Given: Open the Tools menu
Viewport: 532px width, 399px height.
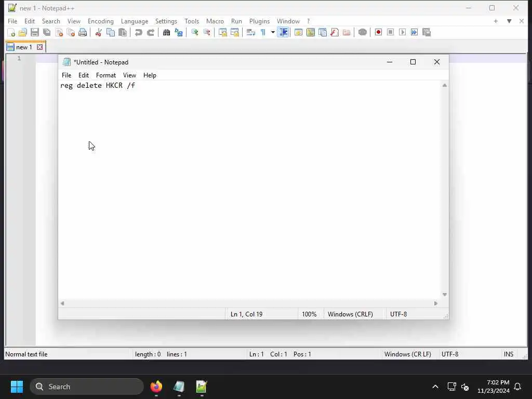Looking at the screenshot, I should coord(192,21).
